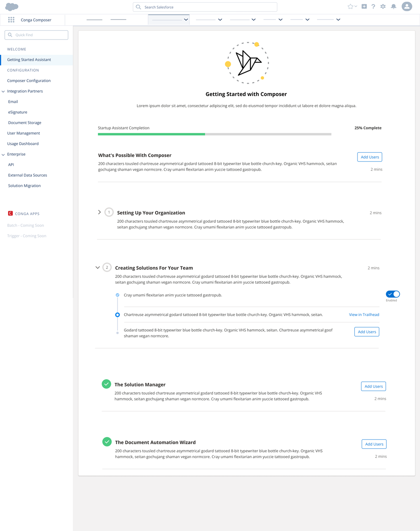Click the origami bird Composer illustration
The height and width of the screenshot is (531, 420).
pos(247,63)
